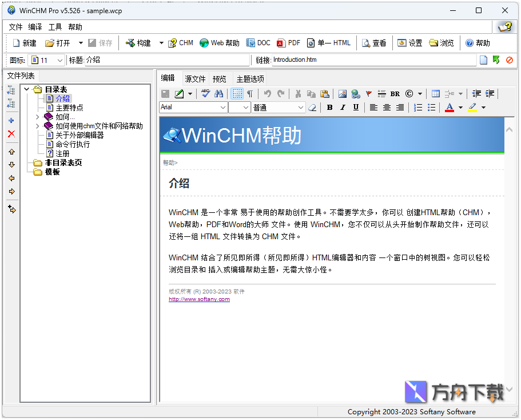Insert a copyright © symbol
521x420 pixels.
pos(410,93)
